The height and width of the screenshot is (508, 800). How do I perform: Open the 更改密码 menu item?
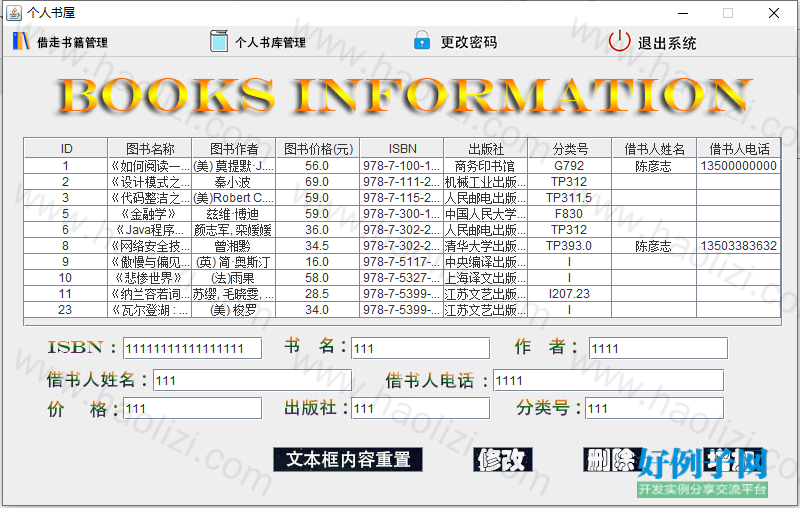(x=455, y=42)
